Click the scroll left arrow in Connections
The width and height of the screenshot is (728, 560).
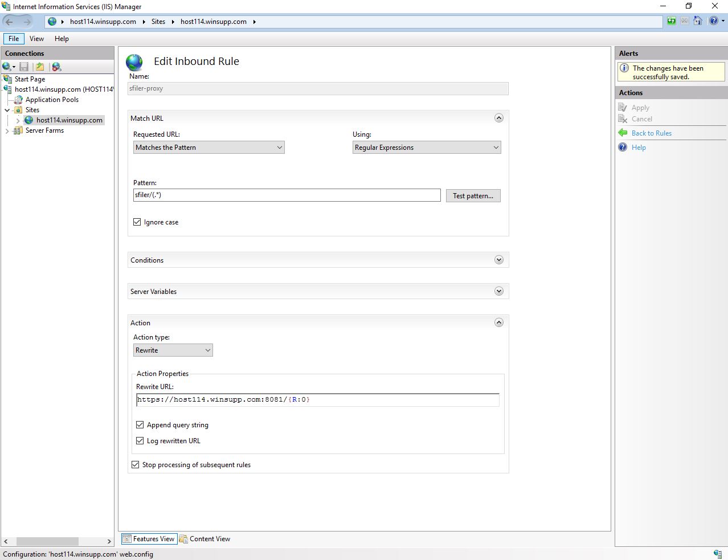tap(6, 541)
